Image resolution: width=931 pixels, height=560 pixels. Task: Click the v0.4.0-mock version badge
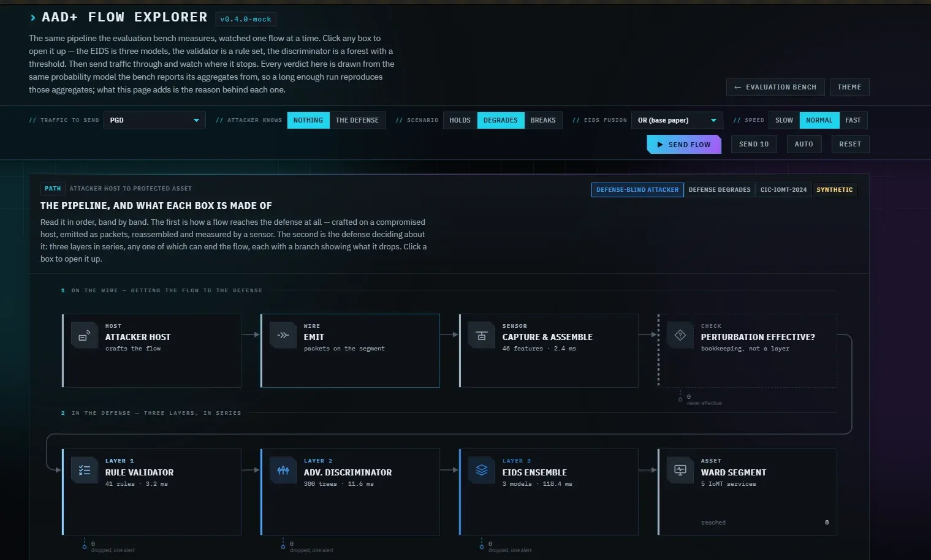click(x=246, y=19)
